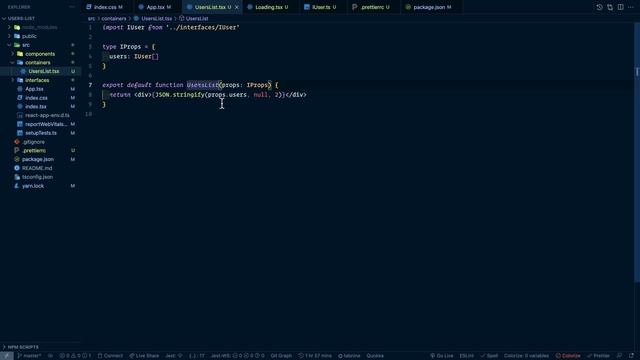Collapse the containers folder
Viewport: 640px width, 360px height.
13,62
